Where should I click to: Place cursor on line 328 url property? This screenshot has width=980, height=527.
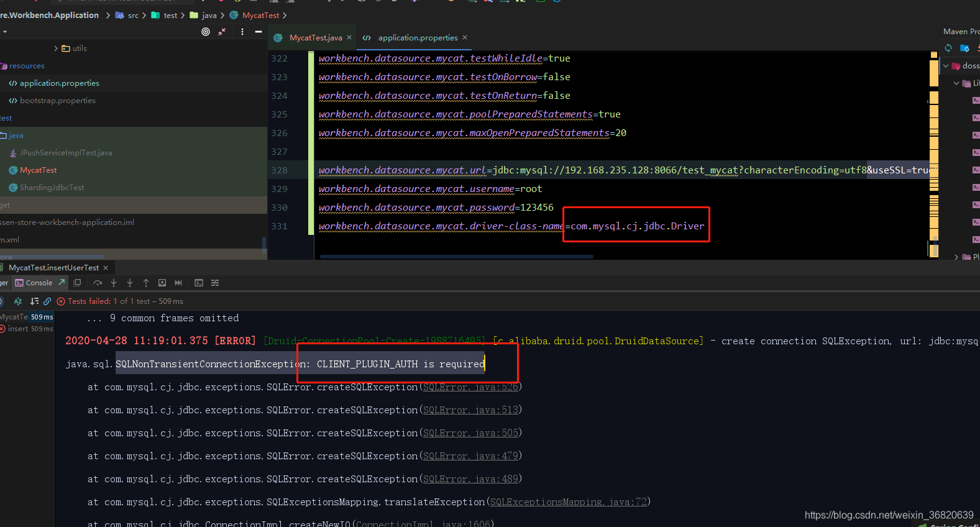(402, 170)
